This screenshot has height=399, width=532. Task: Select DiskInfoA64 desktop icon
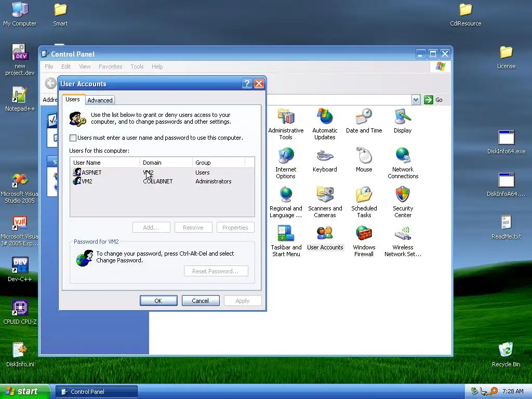[x=506, y=184]
